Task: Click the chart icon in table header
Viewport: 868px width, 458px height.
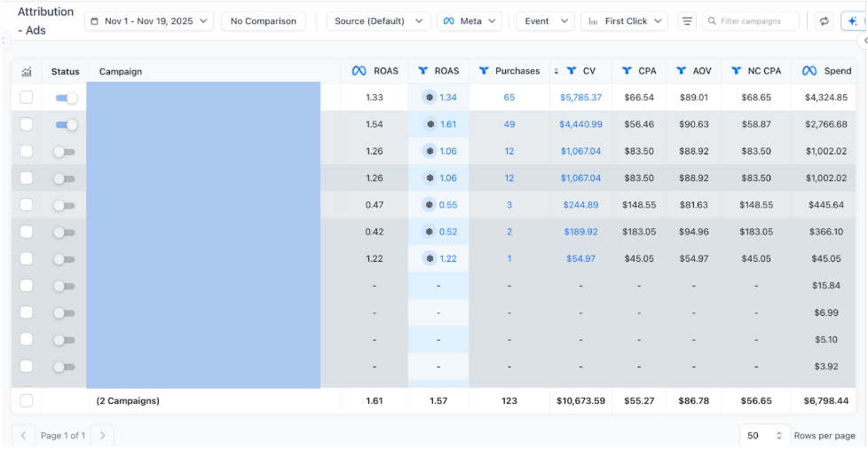Action: 27,71
